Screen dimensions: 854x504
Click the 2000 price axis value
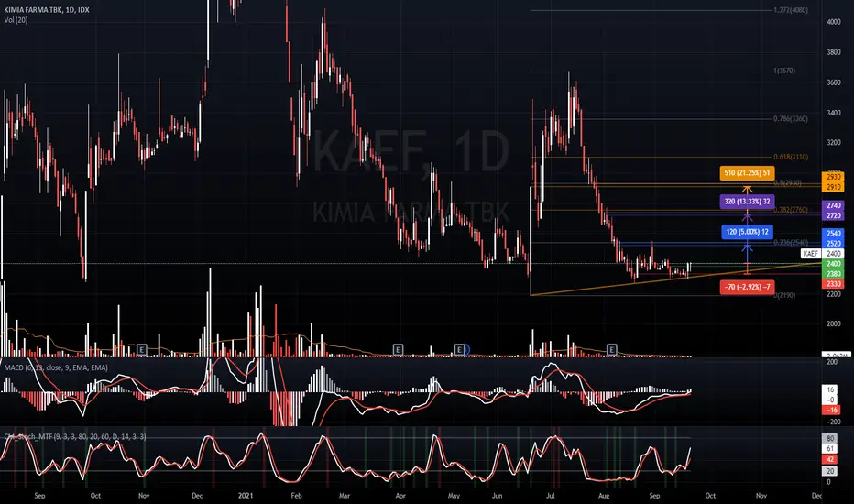[x=833, y=323]
